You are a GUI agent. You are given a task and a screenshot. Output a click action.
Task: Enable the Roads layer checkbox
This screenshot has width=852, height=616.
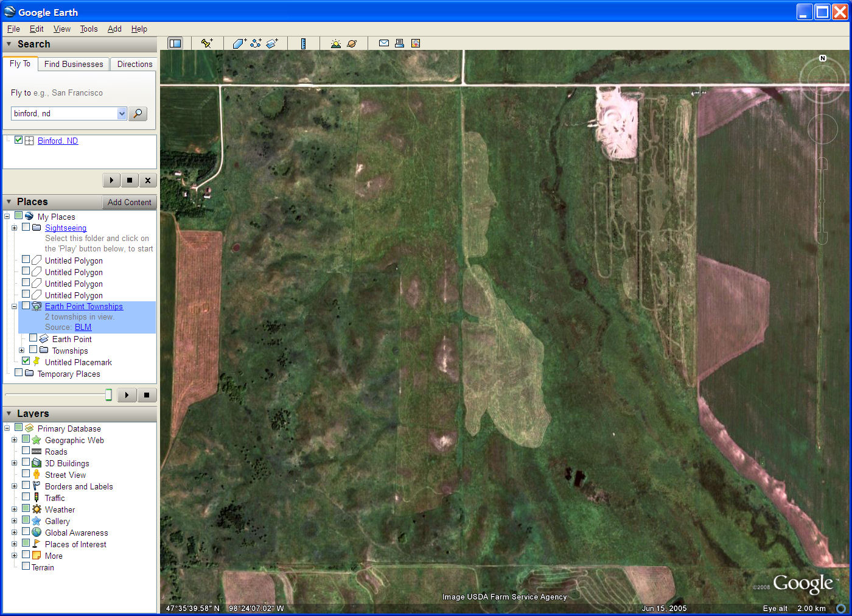click(26, 451)
